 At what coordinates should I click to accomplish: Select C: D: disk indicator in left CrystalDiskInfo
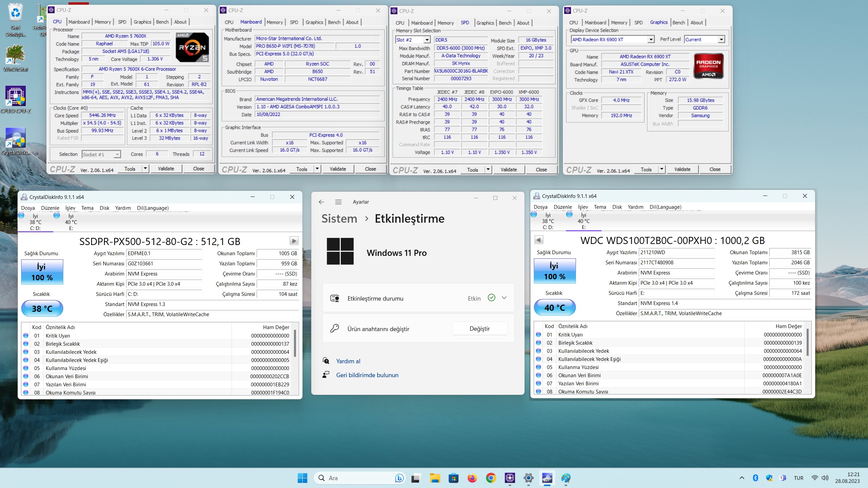click(35, 222)
